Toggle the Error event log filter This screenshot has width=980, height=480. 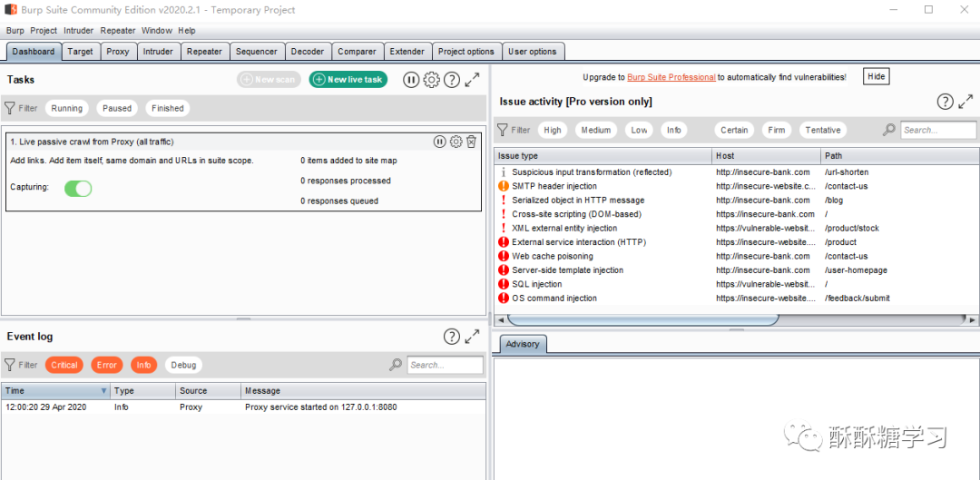pos(107,365)
